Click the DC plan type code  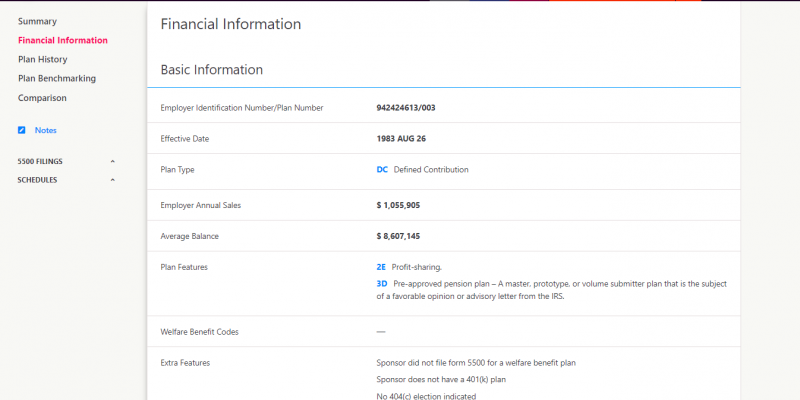[x=382, y=170]
